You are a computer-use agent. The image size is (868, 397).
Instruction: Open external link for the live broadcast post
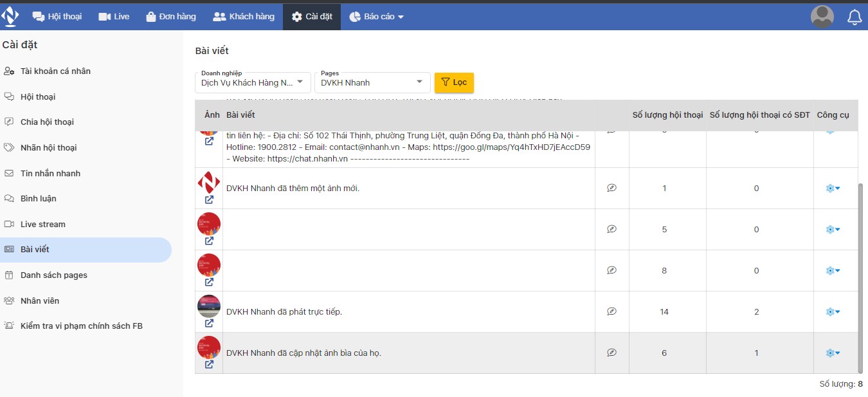209,324
